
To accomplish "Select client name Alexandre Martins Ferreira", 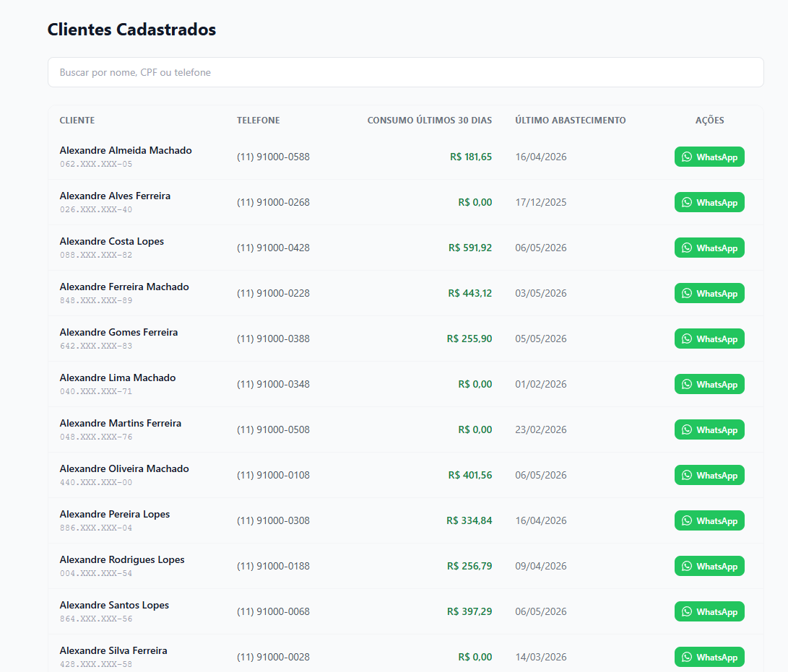I will [121, 423].
